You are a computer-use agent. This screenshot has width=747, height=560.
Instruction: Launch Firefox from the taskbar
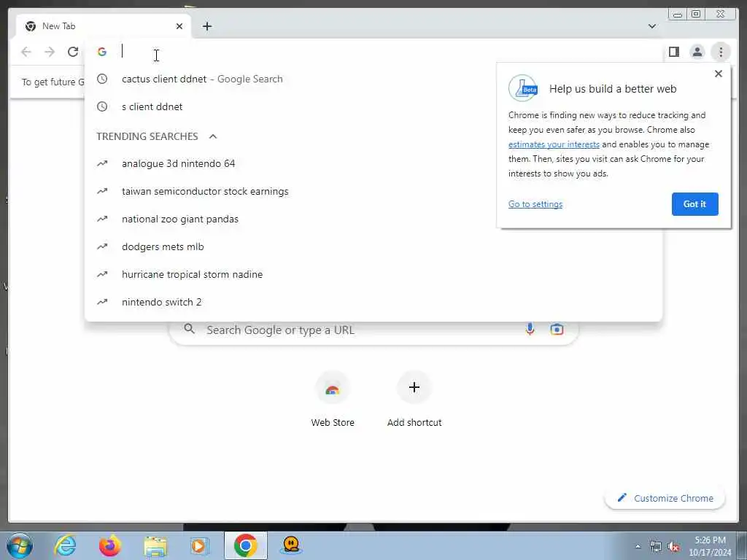(110, 545)
